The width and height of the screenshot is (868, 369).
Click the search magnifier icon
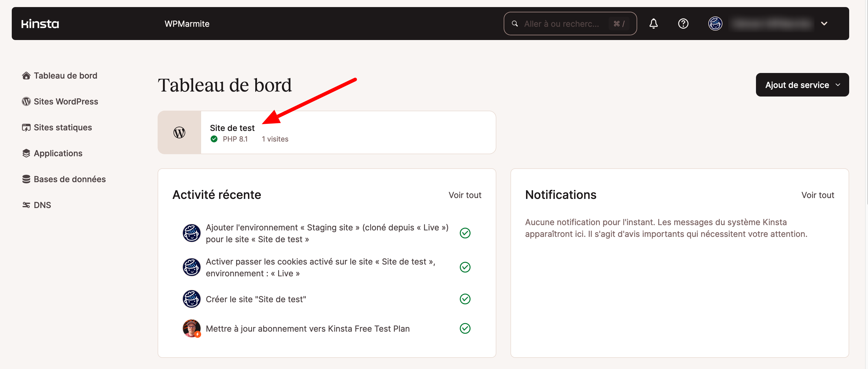[x=515, y=24]
